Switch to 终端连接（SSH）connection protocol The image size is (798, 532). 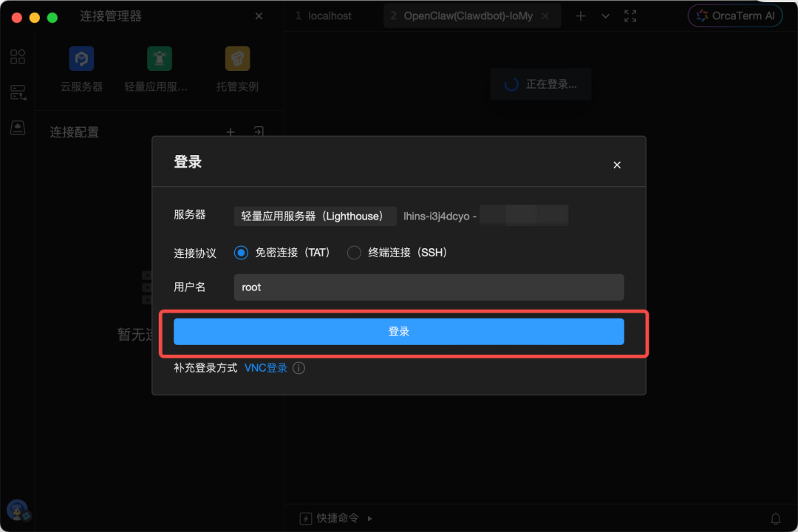(x=354, y=252)
